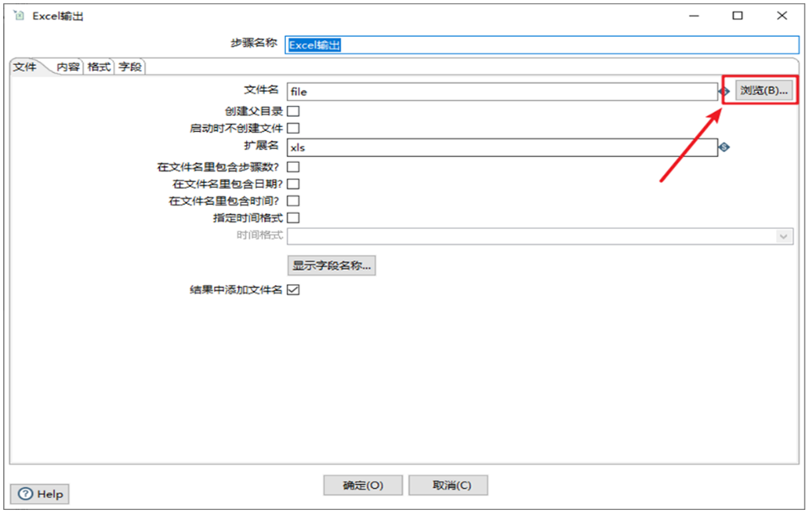Check 在文件名里包含时间? option
812x519 pixels.
pyautogui.click(x=294, y=201)
